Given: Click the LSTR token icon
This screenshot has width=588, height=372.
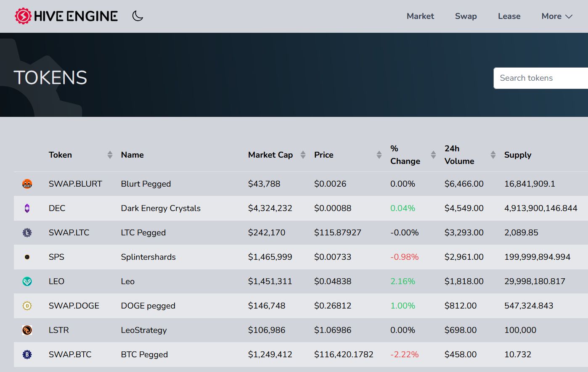Looking at the screenshot, I should (27, 330).
